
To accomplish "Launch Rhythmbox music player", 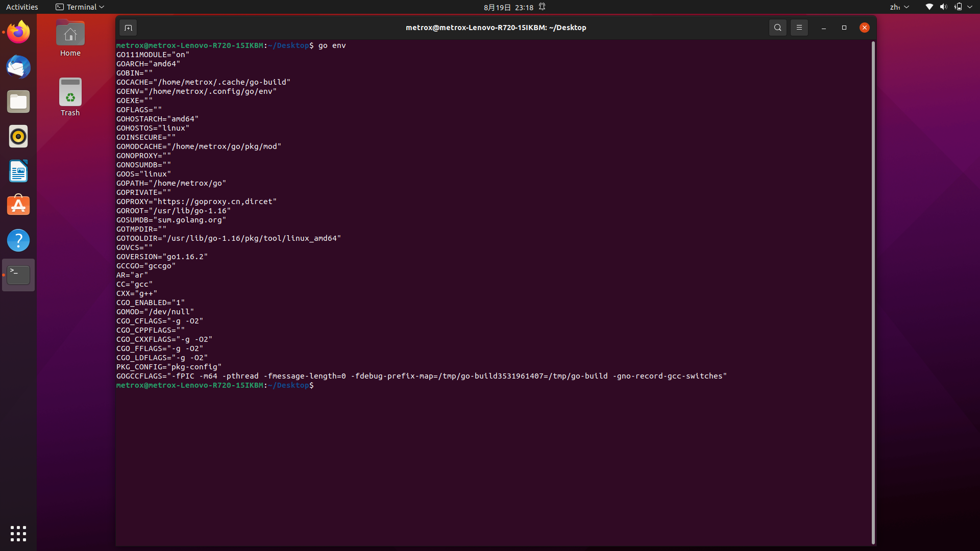I will 18,137.
